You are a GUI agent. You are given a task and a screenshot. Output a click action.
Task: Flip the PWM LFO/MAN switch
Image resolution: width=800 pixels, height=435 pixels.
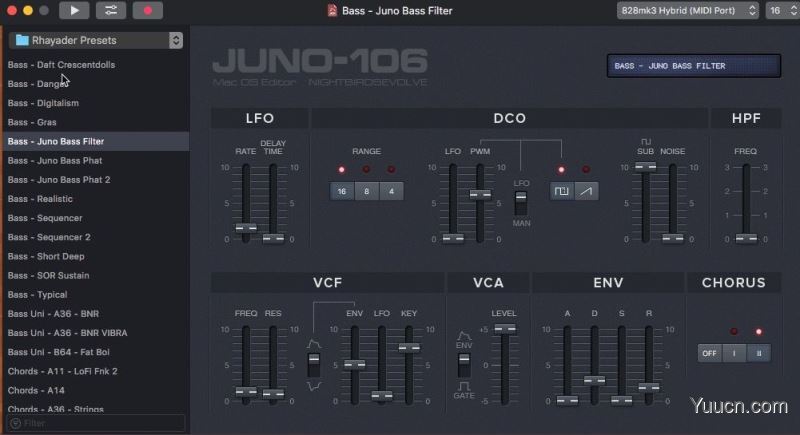[x=521, y=202]
